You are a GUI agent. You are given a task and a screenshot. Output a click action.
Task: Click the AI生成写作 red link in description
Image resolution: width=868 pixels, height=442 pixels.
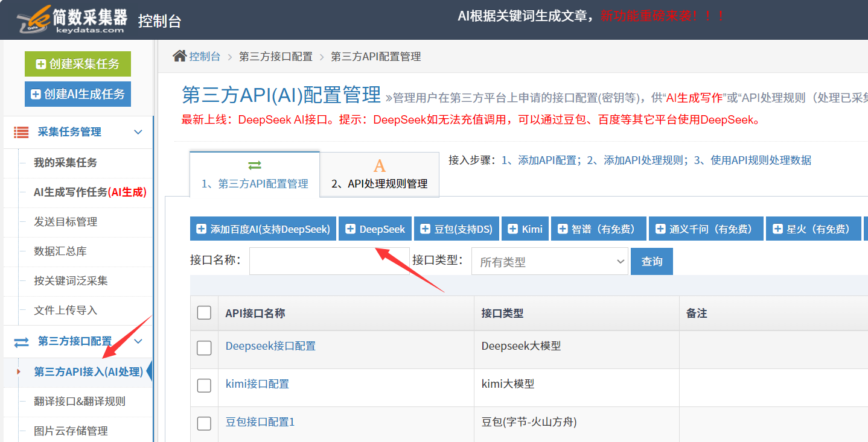(694, 98)
